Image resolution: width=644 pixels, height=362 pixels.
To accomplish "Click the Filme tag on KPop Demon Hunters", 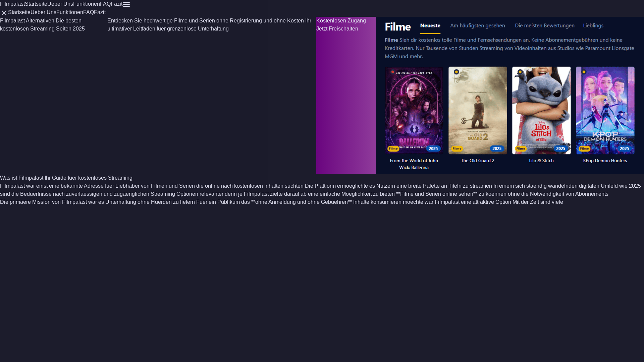I will tap(584, 148).
